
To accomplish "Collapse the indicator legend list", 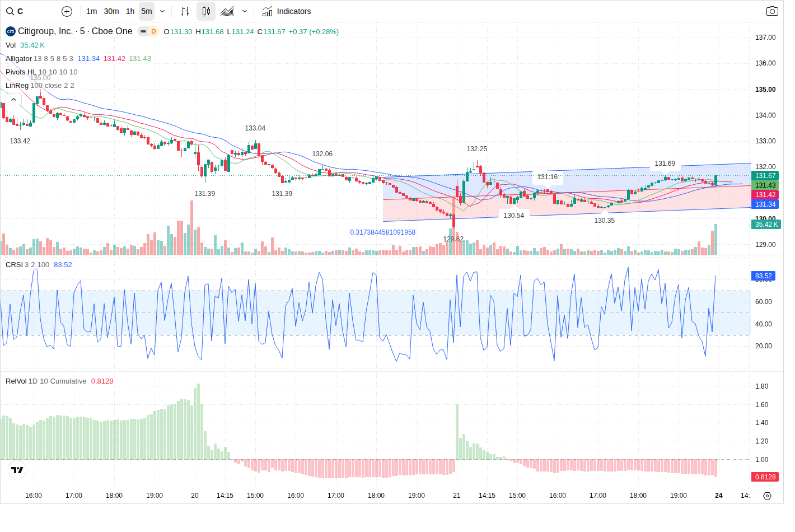I will pyautogui.click(x=13, y=99).
